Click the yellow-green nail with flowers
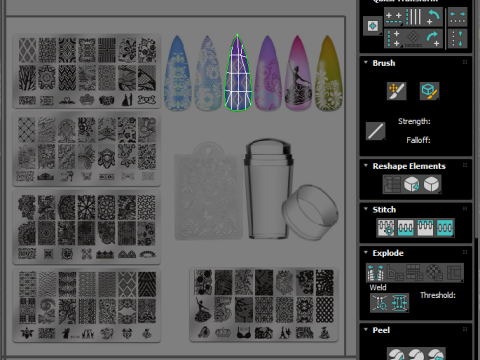 tap(328, 73)
